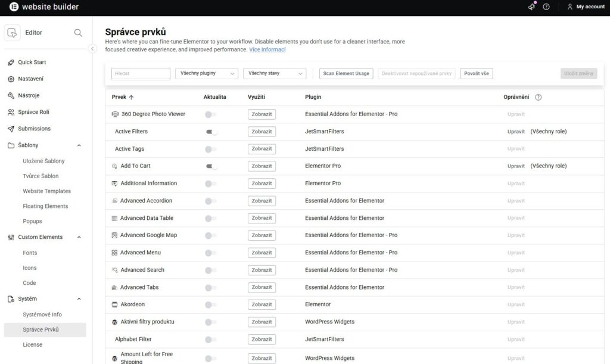This screenshot has height=364, width=610.
Task: Open the sidebar search magnifier icon
Action: coord(78,33)
